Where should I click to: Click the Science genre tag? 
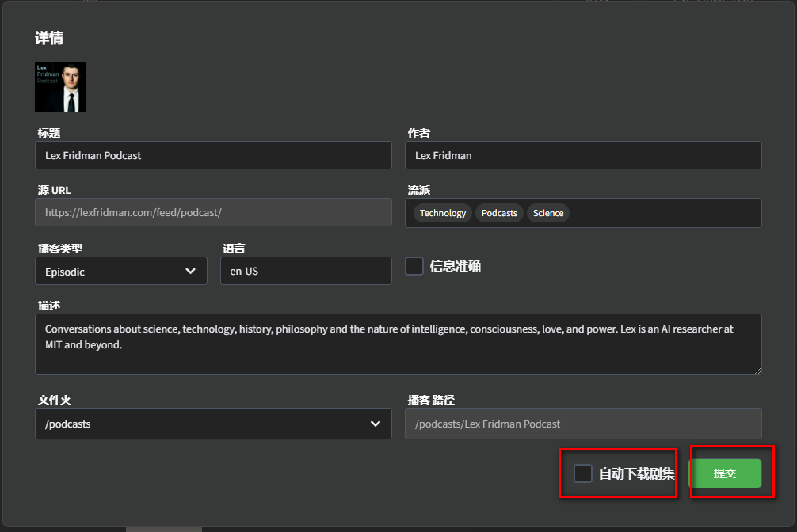[548, 213]
